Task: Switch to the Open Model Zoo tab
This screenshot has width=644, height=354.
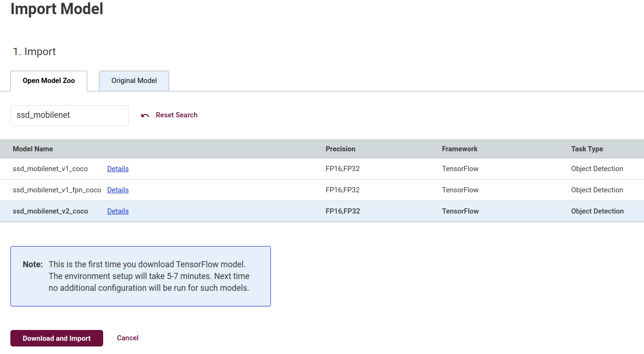Action: coord(49,81)
